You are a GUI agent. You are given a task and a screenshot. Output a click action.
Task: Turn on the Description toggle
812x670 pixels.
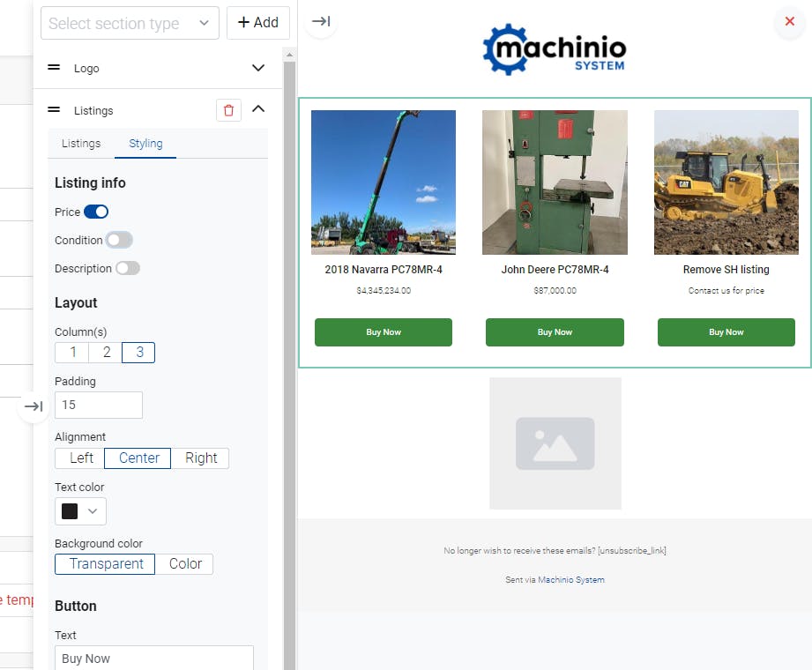coord(128,268)
